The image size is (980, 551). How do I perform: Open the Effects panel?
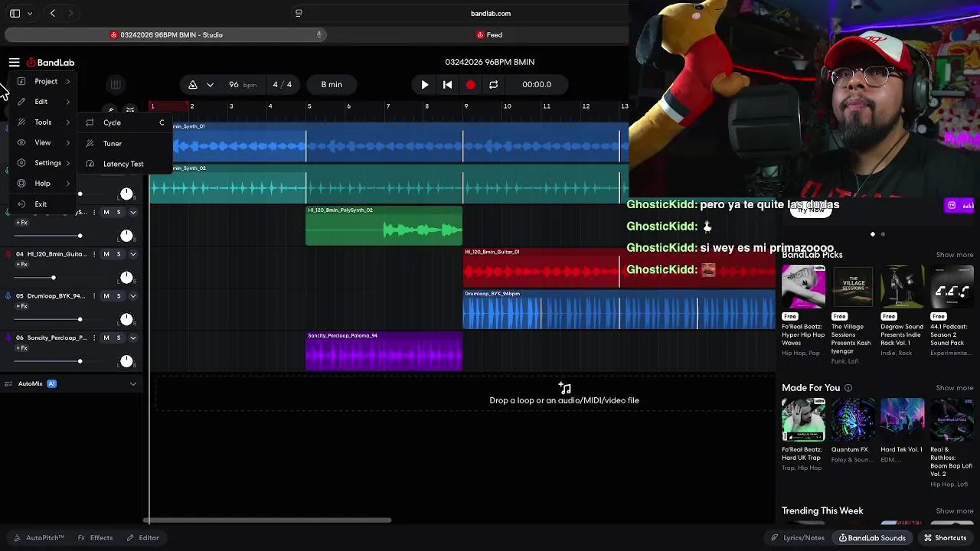(95, 538)
